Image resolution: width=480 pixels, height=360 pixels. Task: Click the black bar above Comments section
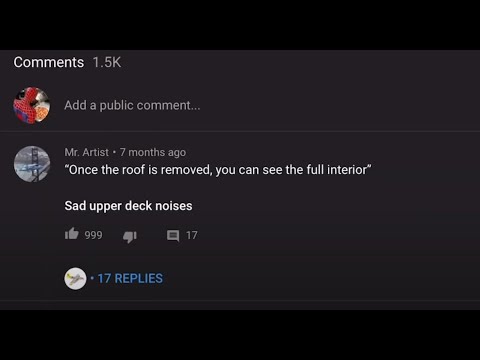(x=240, y=25)
